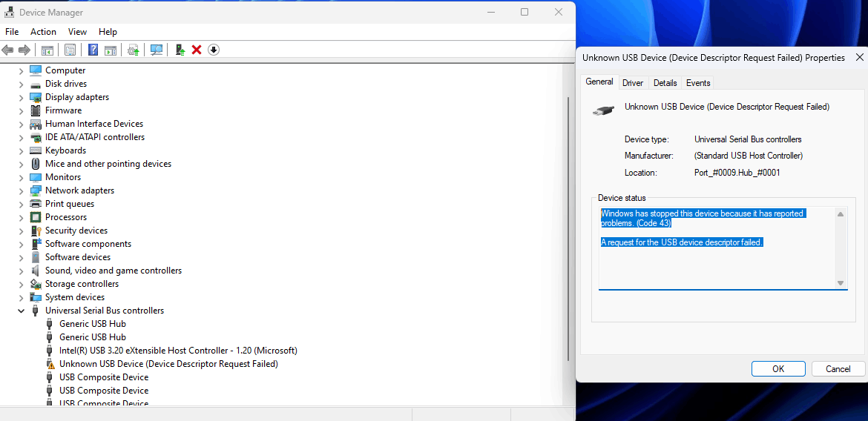Screen dimensions: 868x421
Task: Expand the Human Interface Devices category
Action: point(21,124)
